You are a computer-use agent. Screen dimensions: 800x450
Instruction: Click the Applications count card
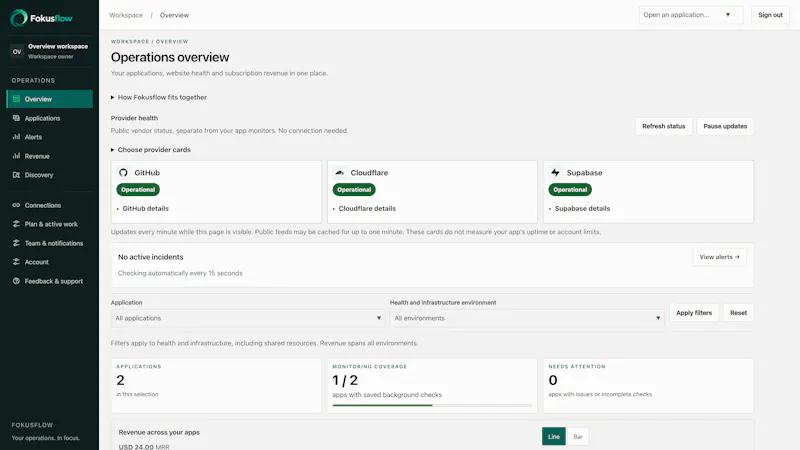pyautogui.click(x=216, y=385)
